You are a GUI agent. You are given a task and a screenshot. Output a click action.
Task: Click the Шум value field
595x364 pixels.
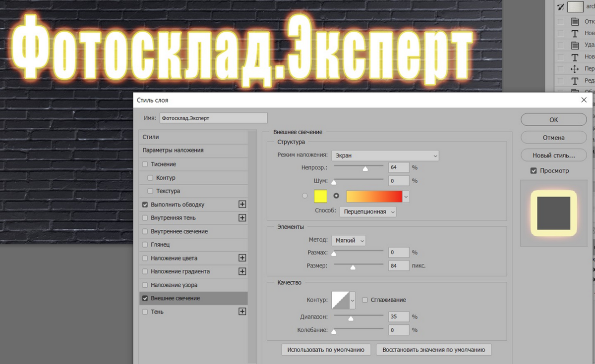tap(399, 181)
